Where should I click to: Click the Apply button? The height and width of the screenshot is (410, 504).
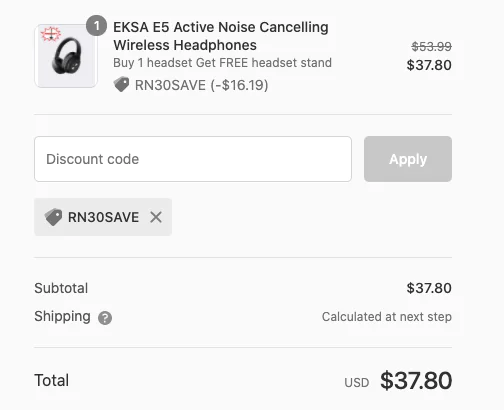(408, 159)
